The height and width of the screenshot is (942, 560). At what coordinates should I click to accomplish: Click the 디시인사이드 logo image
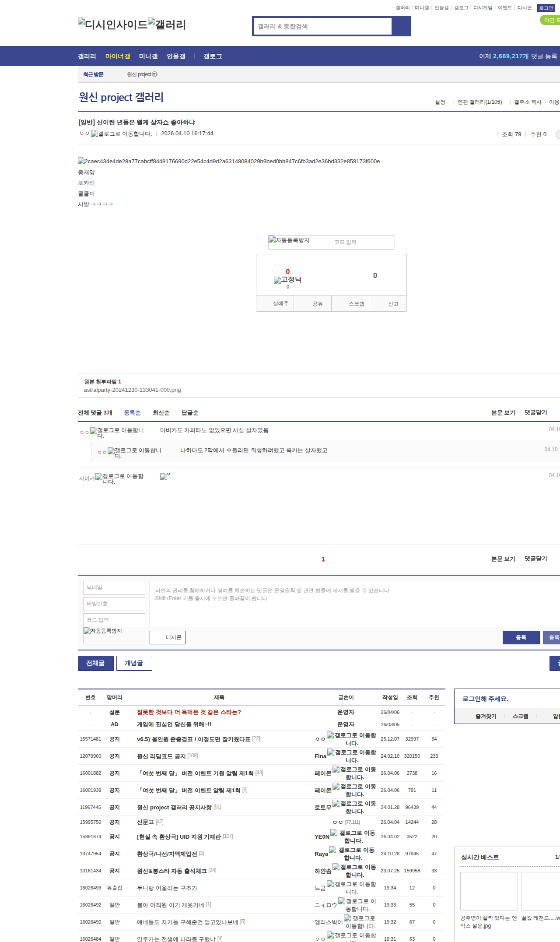tap(112, 25)
